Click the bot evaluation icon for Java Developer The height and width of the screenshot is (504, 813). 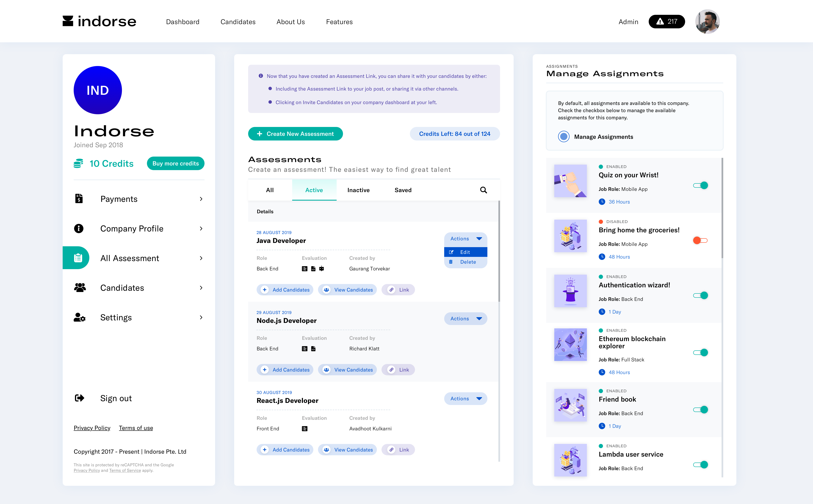tap(321, 269)
